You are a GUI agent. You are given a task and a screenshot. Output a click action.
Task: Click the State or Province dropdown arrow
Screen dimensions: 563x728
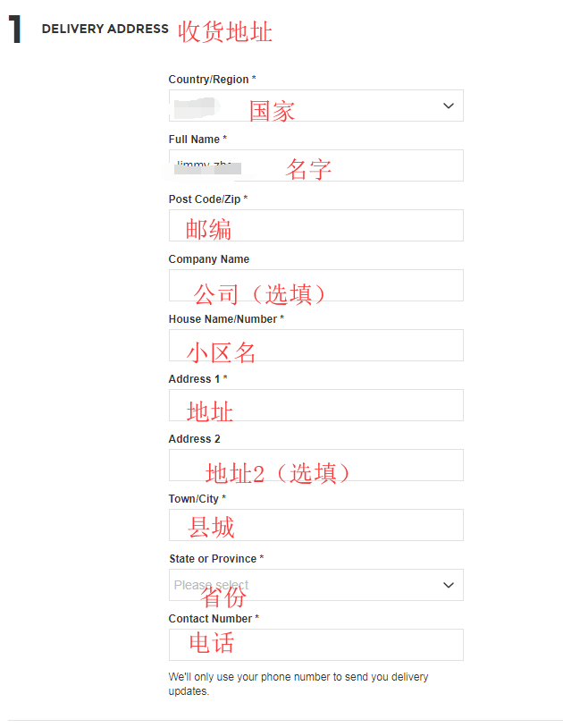coord(448,585)
